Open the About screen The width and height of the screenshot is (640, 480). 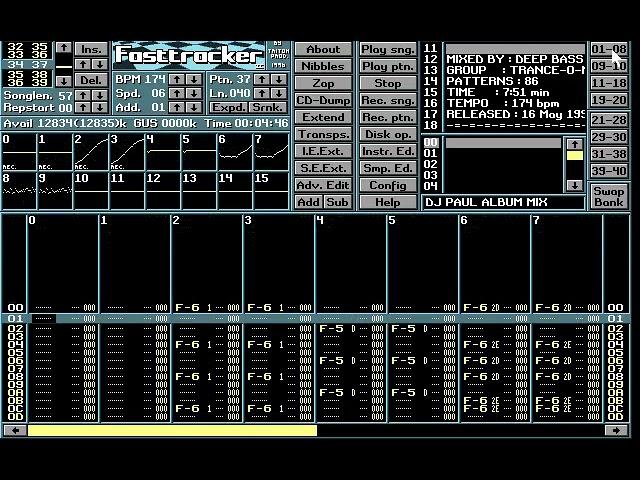click(x=323, y=49)
